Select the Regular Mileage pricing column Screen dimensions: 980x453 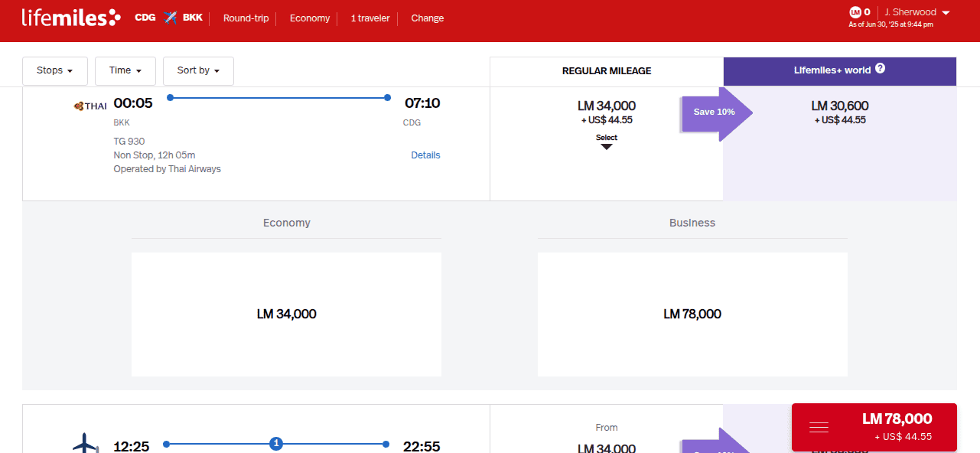tap(606, 70)
